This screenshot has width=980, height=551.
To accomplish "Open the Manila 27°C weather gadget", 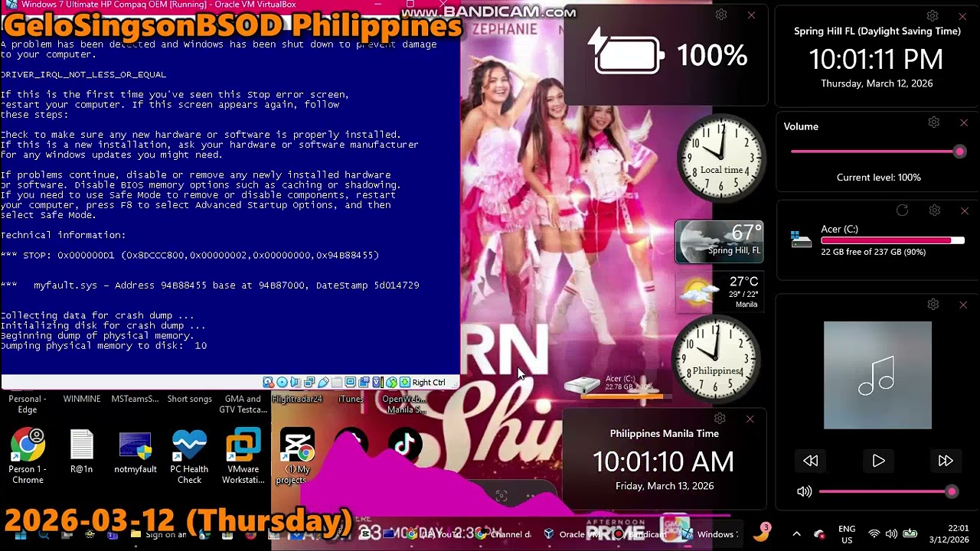I will tap(719, 292).
